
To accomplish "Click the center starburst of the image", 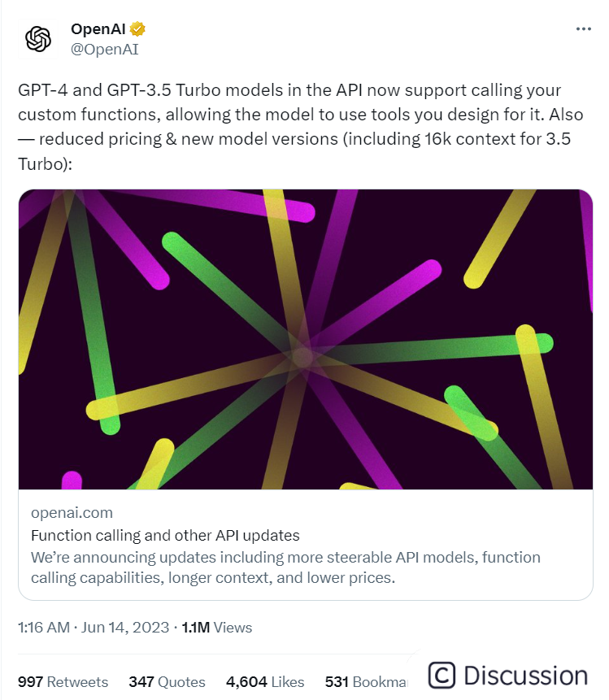I will 302,356.
